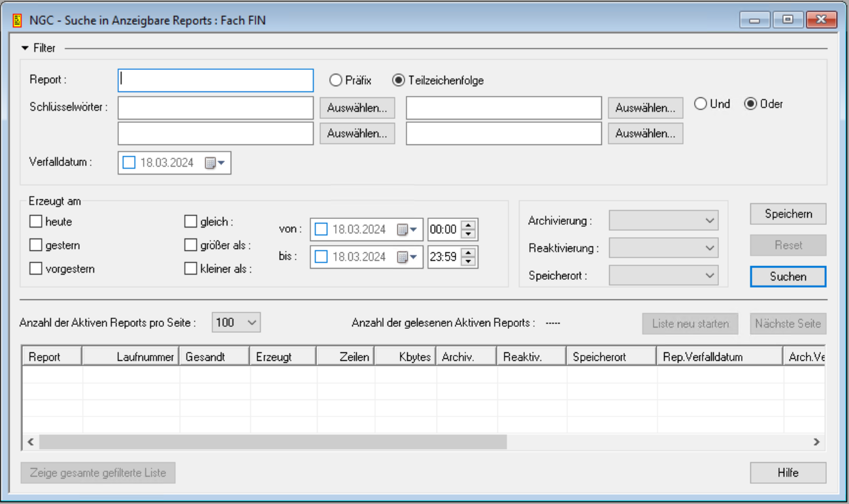Start the report search with Suchen
The image size is (849, 504).
point(788,276)
